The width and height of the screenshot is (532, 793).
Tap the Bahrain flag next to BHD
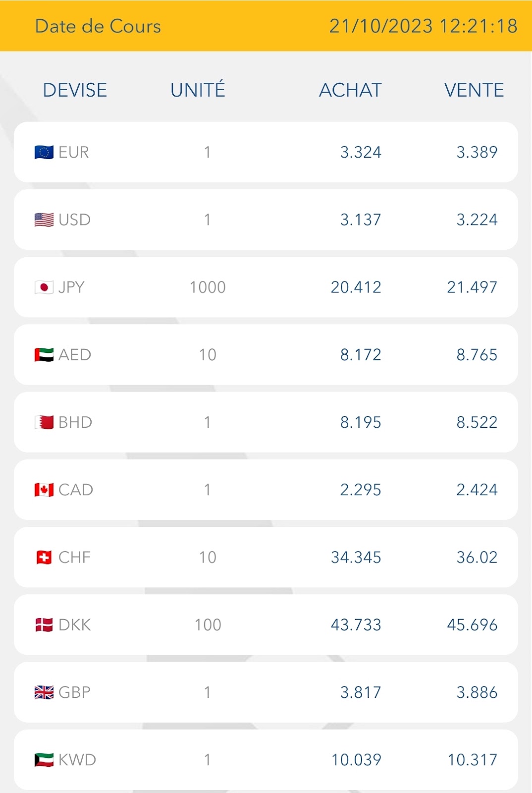[x=44, y=422]
